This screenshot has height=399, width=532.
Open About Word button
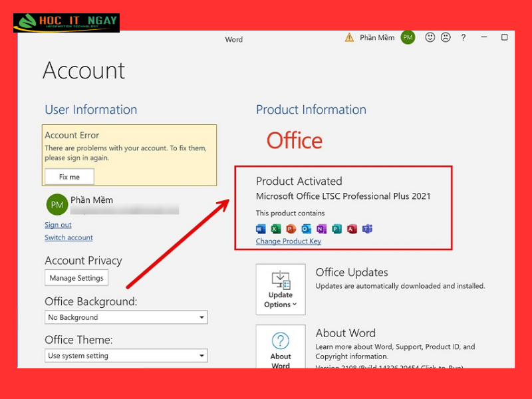281,346
